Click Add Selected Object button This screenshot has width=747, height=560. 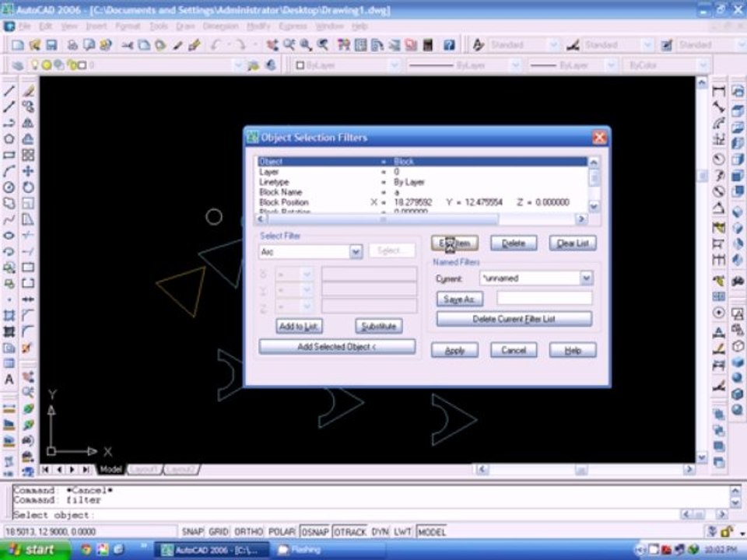click(337, 347)
